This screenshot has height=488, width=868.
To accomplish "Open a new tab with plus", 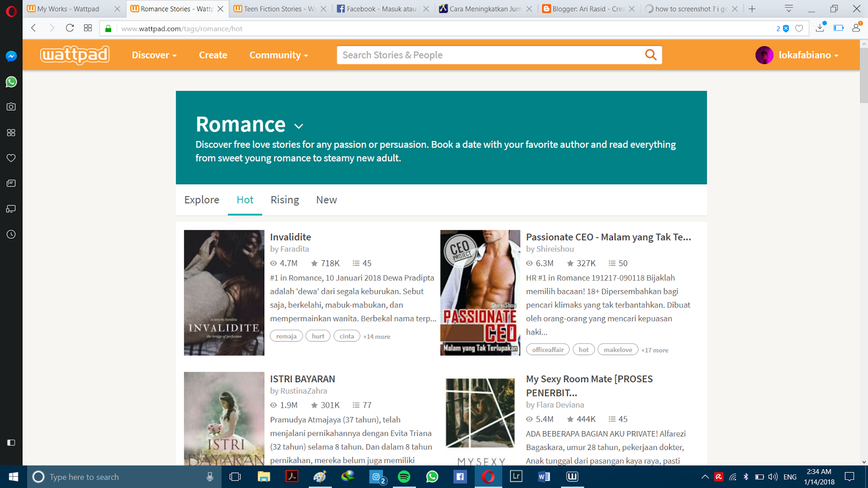I will point(752,9).
